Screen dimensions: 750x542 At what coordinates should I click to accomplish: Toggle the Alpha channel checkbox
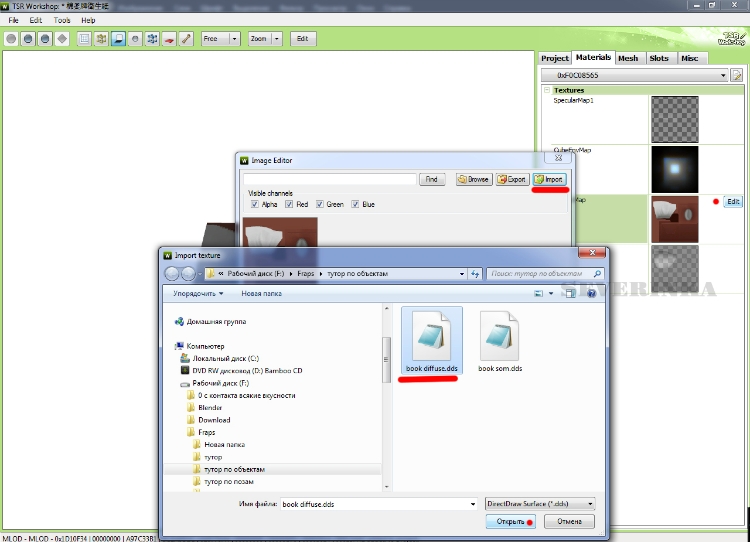click(x=254, y=204)
